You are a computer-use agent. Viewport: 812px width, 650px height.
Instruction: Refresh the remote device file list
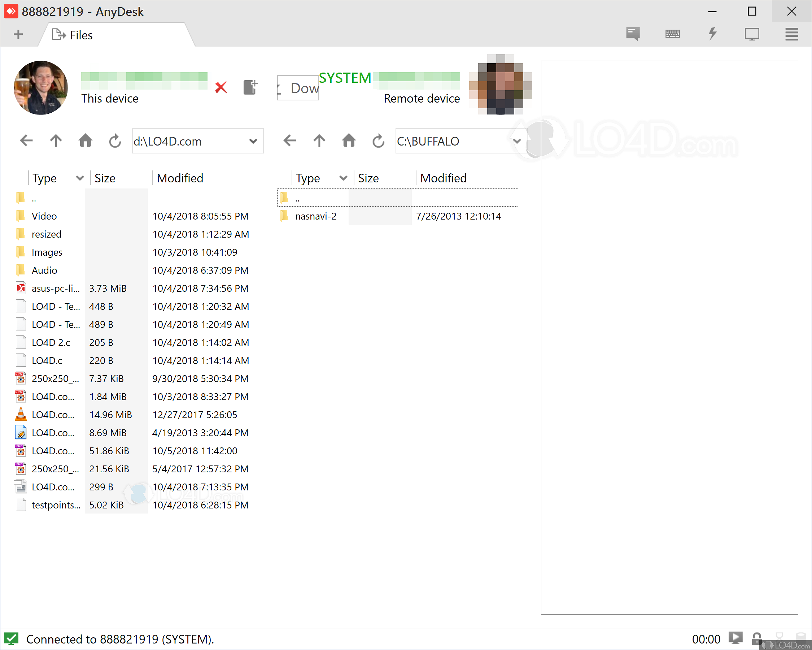(378, 141)
